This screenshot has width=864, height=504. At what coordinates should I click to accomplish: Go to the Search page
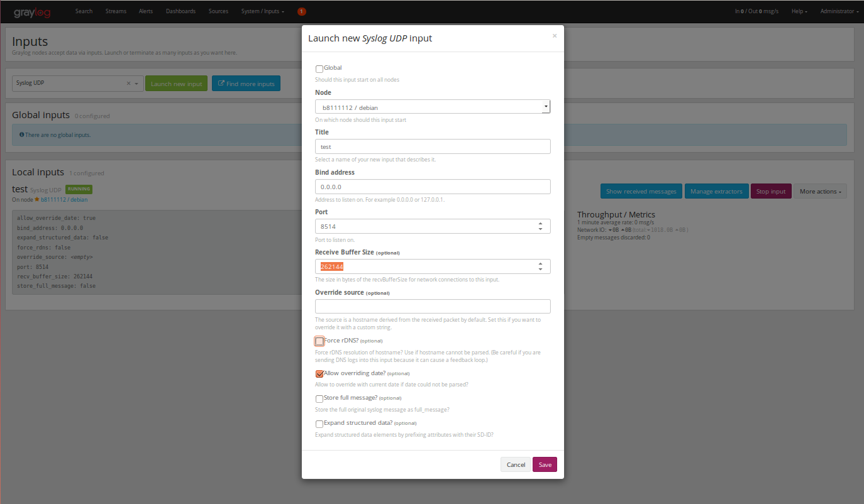84,11
